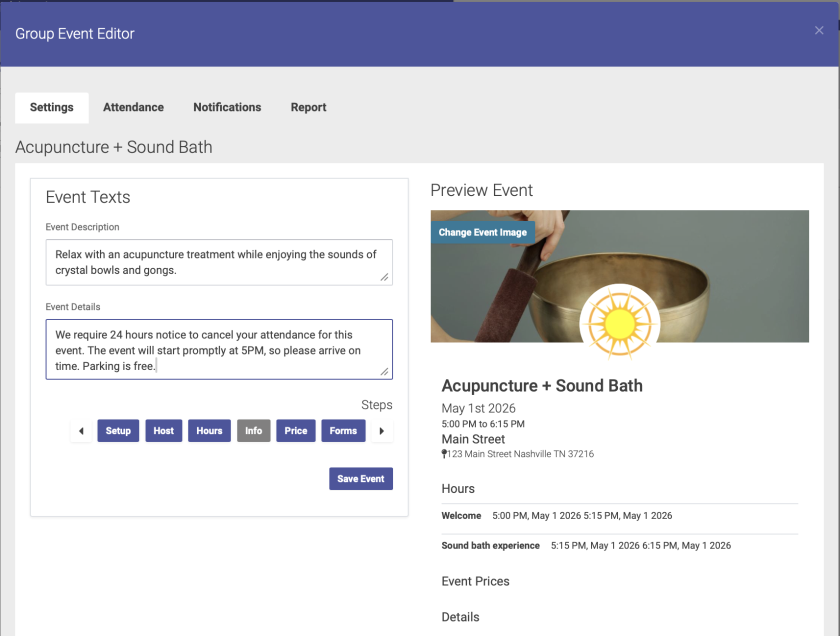Jump to the Forms step
Viewport: 840px width, 636px height.
tap(343, 430)
